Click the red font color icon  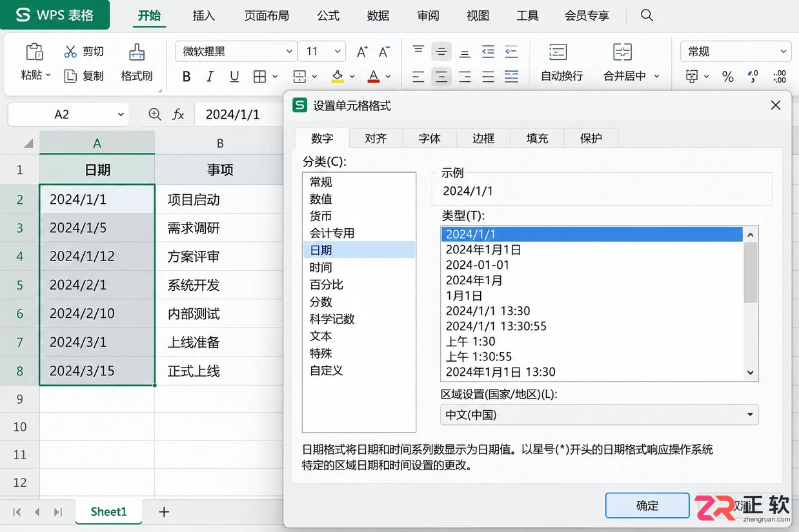[x=374, y=77]
